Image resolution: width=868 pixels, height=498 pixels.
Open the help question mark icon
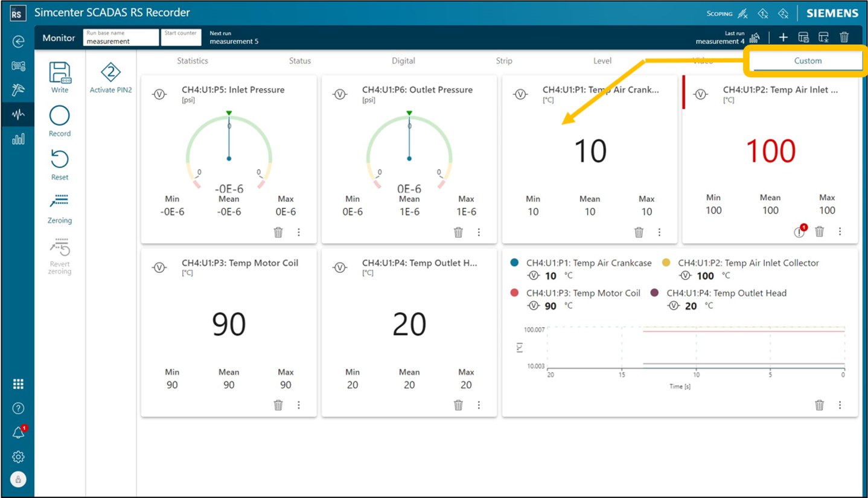point(18,409)
